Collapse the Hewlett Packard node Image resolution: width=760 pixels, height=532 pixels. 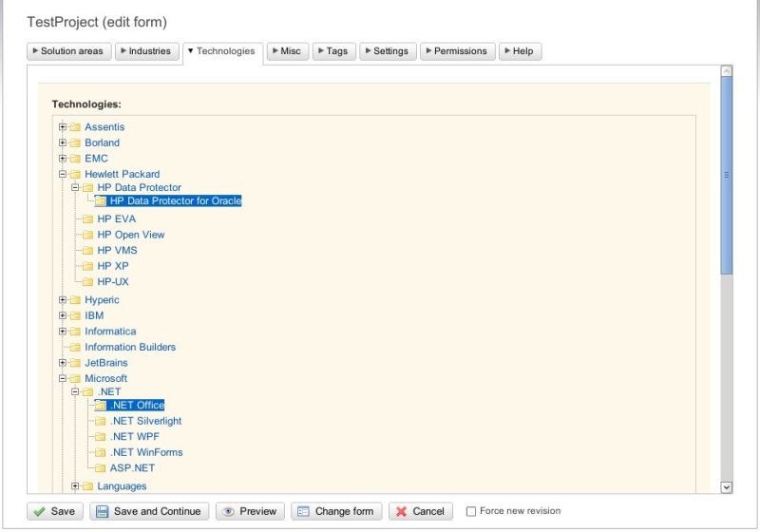pyautogui.click(x=63, y=174)
